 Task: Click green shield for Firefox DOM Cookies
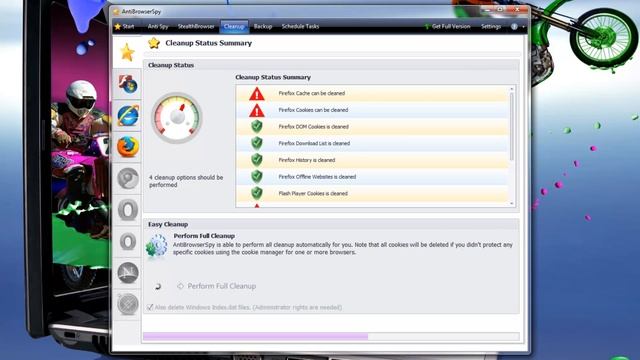pyautogui.click(x=257, y=127)
